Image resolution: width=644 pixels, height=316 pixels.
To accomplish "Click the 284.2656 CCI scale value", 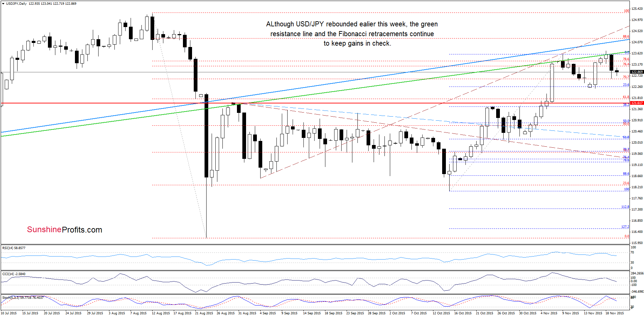I will coord(637,273).
